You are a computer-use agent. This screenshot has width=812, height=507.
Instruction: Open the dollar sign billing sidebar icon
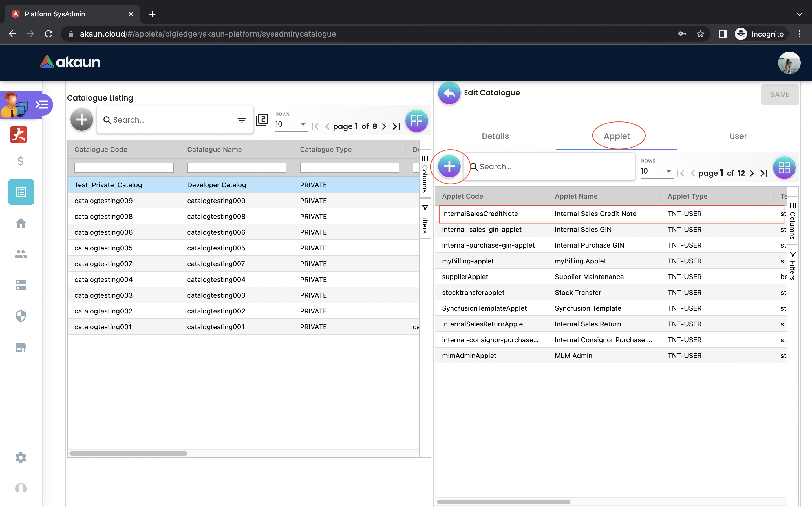(21, 161)
